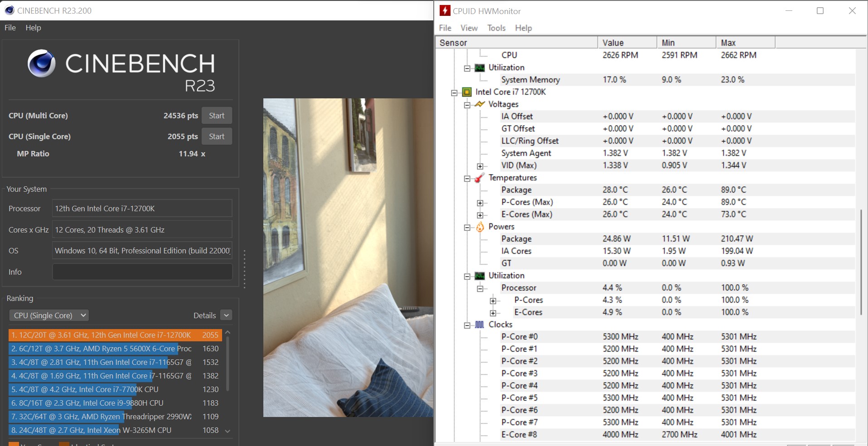Click the Max column header
868x446 pixels.
746,43
